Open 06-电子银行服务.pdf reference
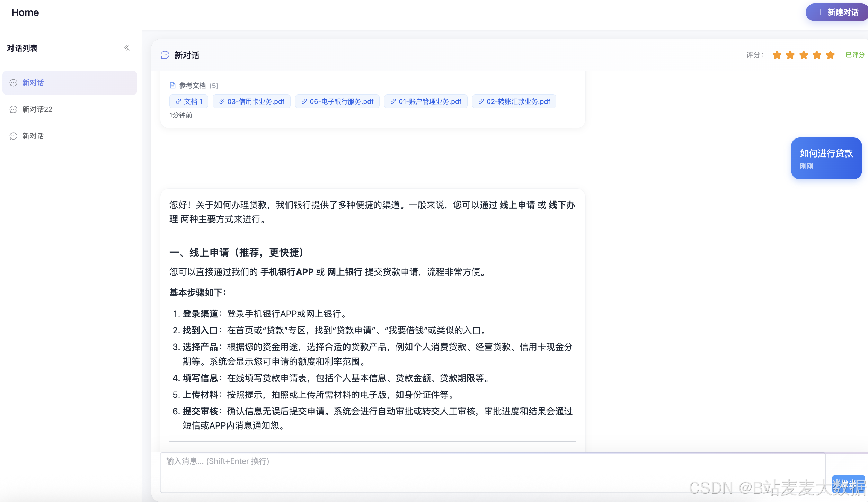 337,101
